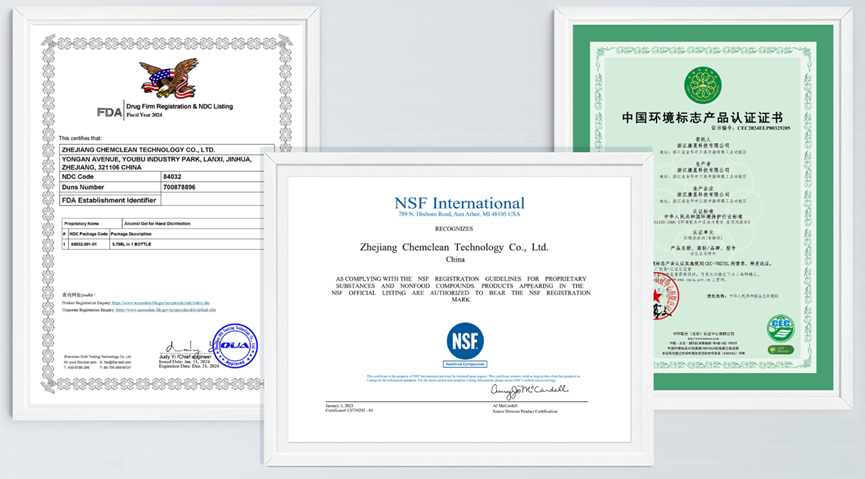Click 'Judy Yi /Chief engineer' text
This screenshot has width=865, height=479.
coord(185,357)
